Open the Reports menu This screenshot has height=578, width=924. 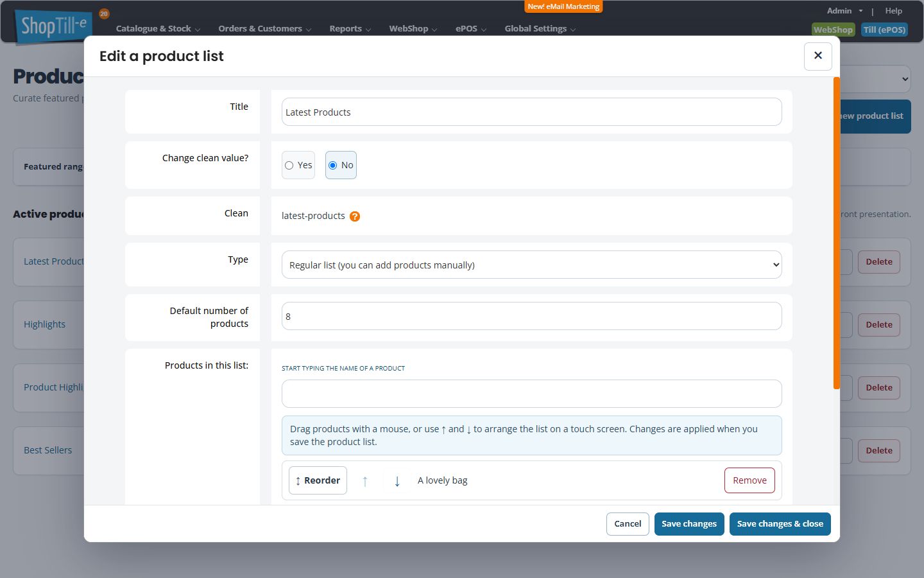[x=350, y=29]
